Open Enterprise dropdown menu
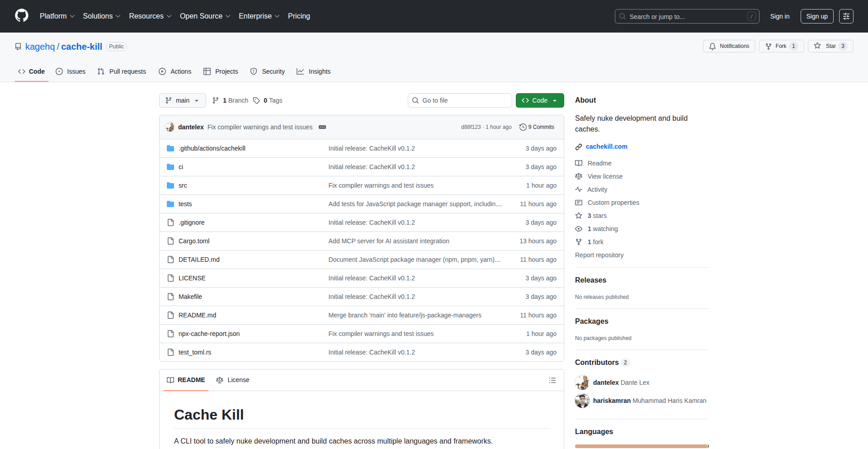Screen dimensions: 868x449 [x=259, y=16]
